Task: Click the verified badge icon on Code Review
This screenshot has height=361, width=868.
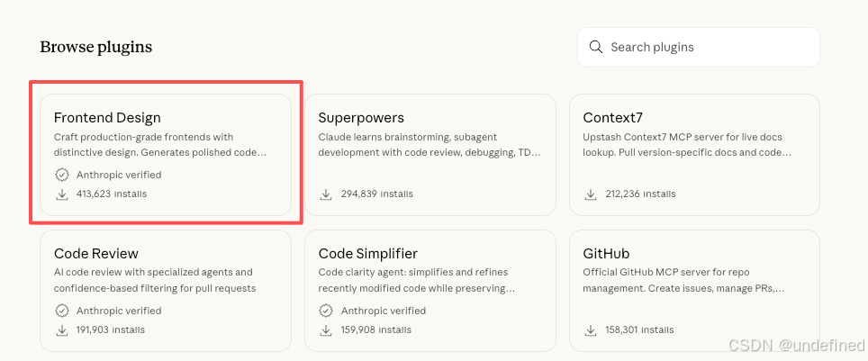Action: coord(62,311)
